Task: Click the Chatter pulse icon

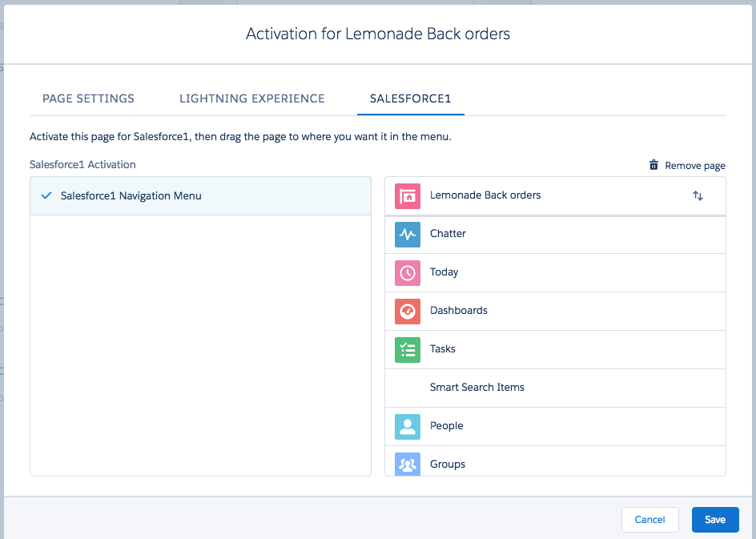Action: click(x=408, y=234)
